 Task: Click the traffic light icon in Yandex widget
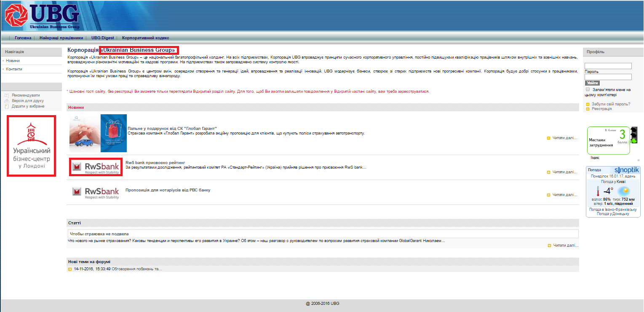click(x=633, y=135)
